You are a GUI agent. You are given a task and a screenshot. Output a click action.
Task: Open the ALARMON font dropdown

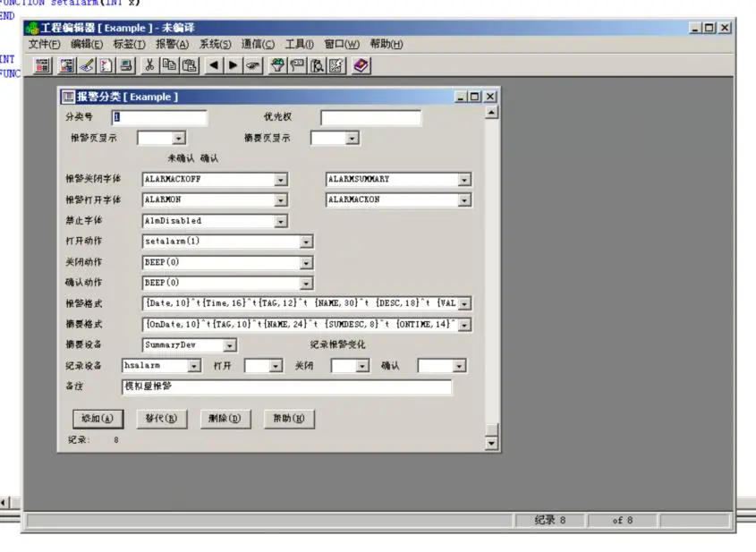tap(280, 200)
